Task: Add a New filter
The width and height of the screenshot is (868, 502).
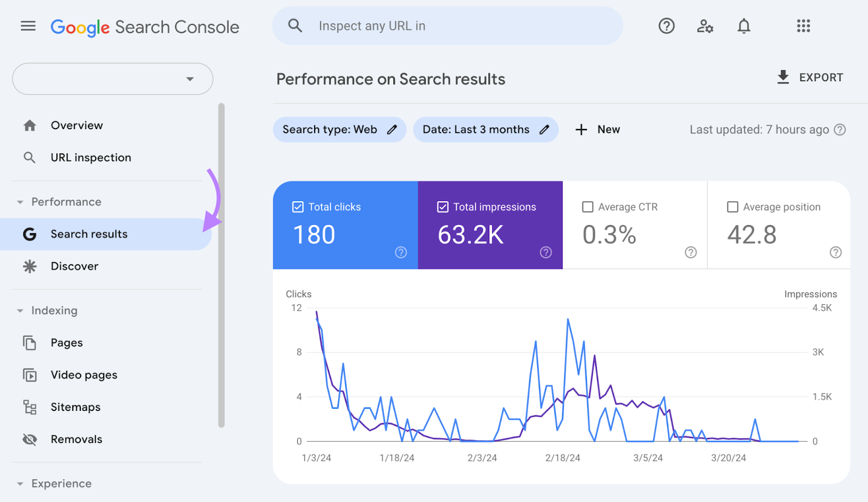Action: 597,129
